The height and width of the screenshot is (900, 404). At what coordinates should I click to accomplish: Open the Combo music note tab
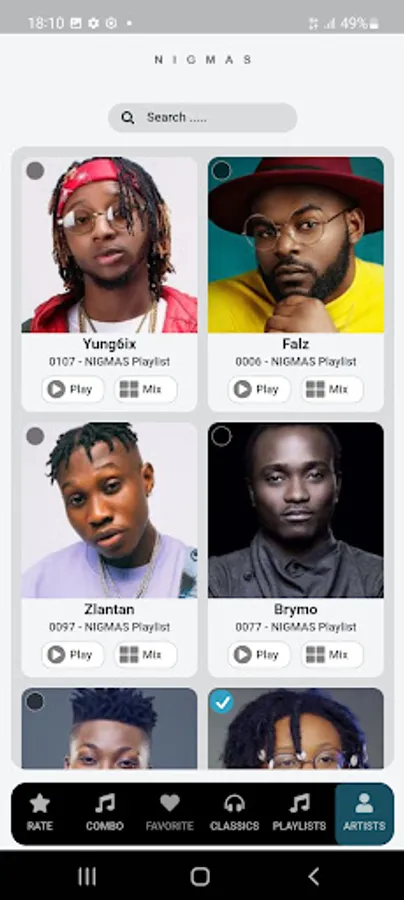coord(104,813)
